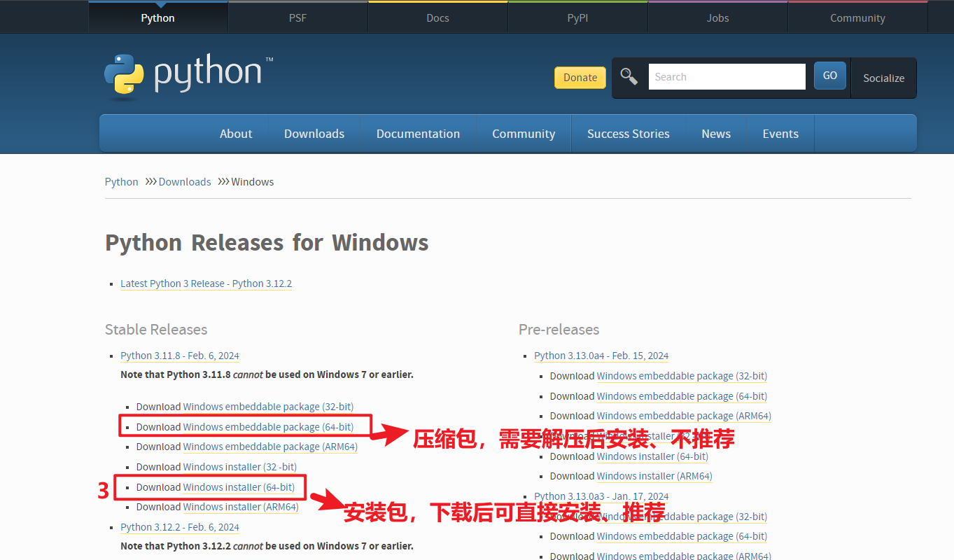This screenshot has width=954, height=560.
Task: Open the About navigation menu
Action: pos(236,134)
